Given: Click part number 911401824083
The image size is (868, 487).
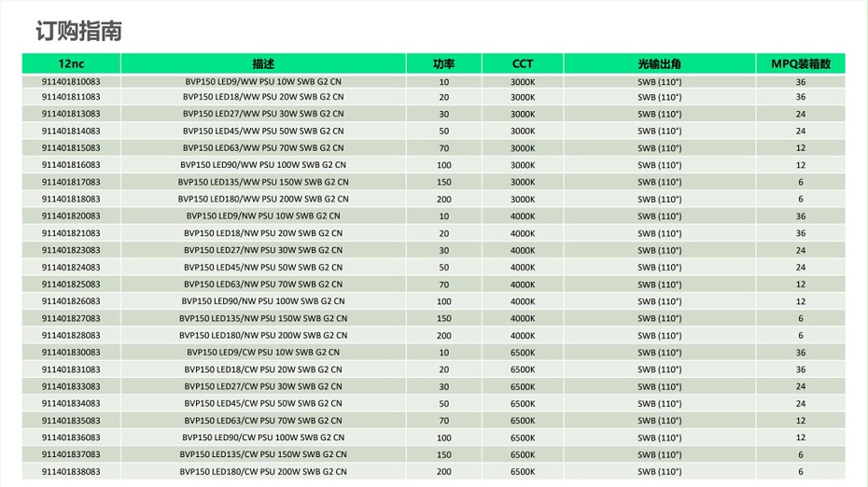Looking at the screenshot, I should coord(71,268).
